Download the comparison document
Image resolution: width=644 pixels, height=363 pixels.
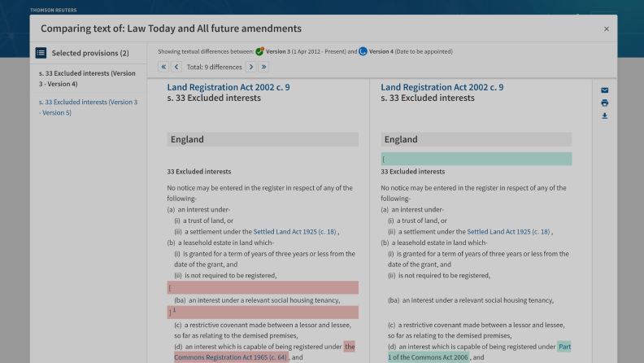[x=604, y=116]
